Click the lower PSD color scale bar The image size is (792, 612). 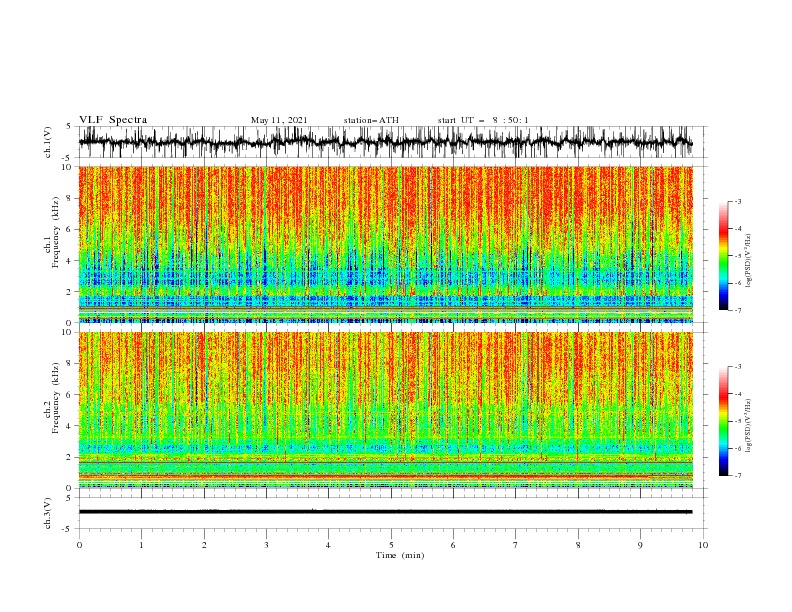tap(723, 421)
